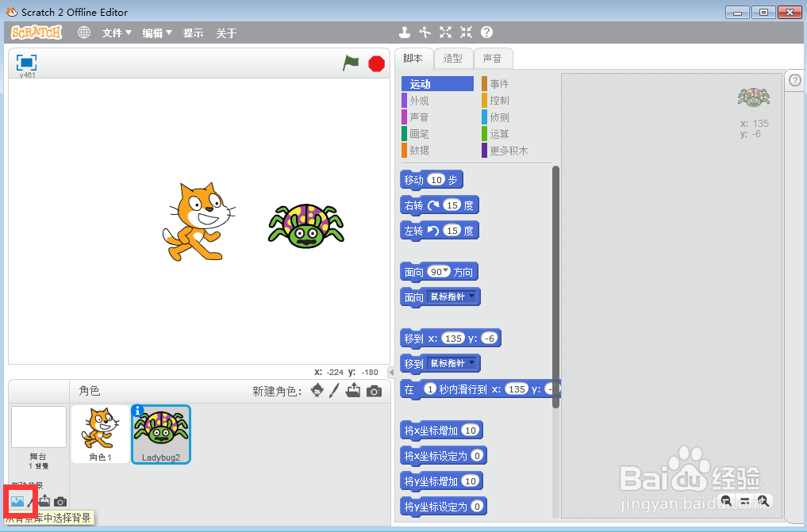Choose backdrop from library
The height and width of the screenshot is (532, 807).
pos(17,501)
